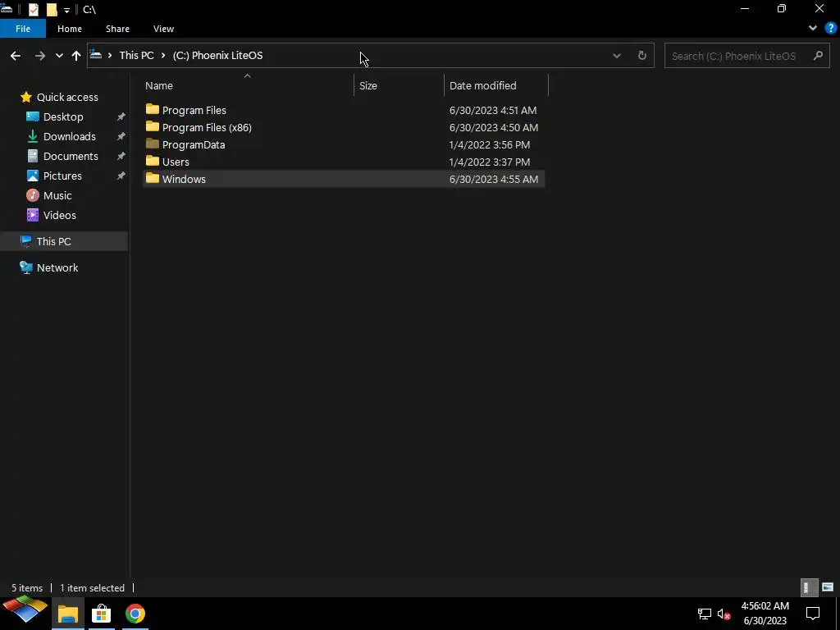Launch Google Chrome from the taskbar
Image resolution: width=840 pixels, height=630 pixels.
(x=135, y=614)
